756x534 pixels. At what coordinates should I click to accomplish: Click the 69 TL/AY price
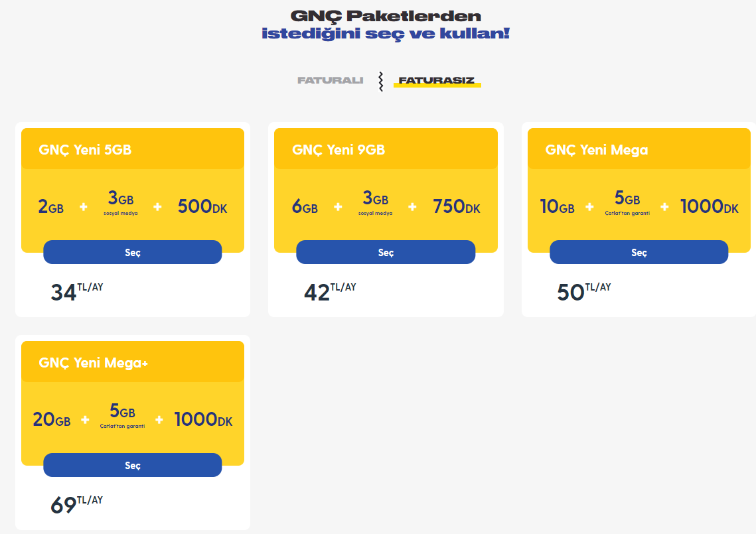pyautogui.click(x=76, y=504)
